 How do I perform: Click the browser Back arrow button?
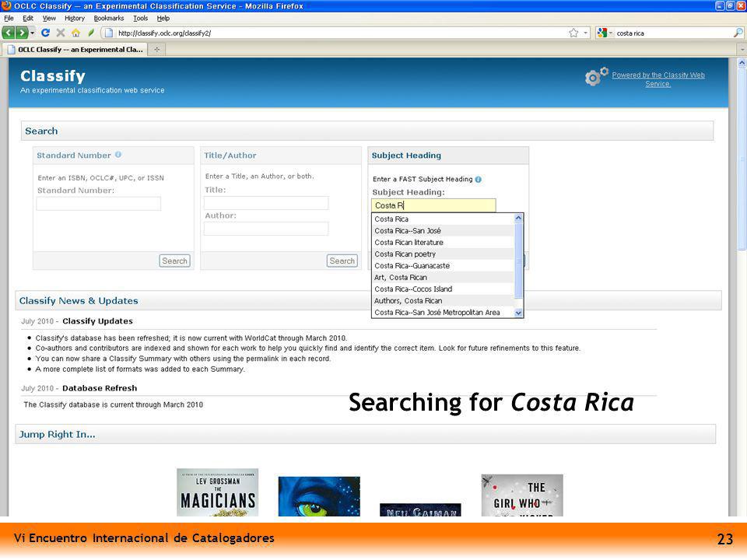[x=9, y=33]
